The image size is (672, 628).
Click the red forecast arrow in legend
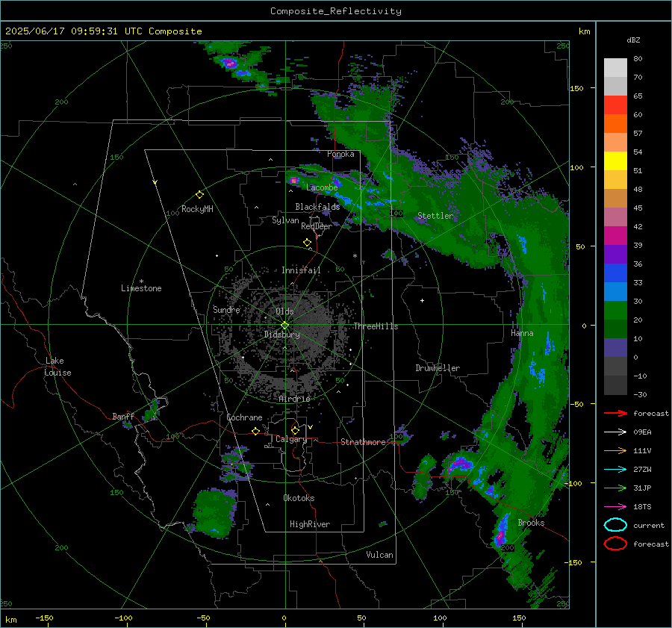[615, 413]
